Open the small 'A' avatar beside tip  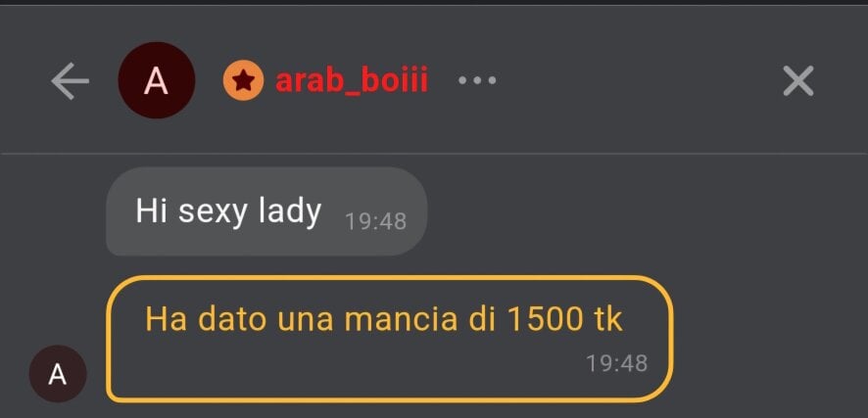click(58, 374)
